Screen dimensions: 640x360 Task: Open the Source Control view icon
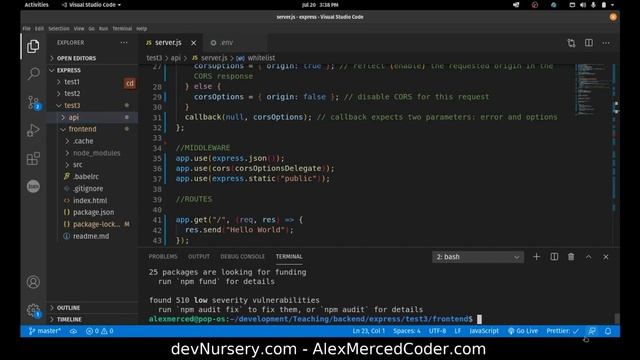click(x=33, y=102)
